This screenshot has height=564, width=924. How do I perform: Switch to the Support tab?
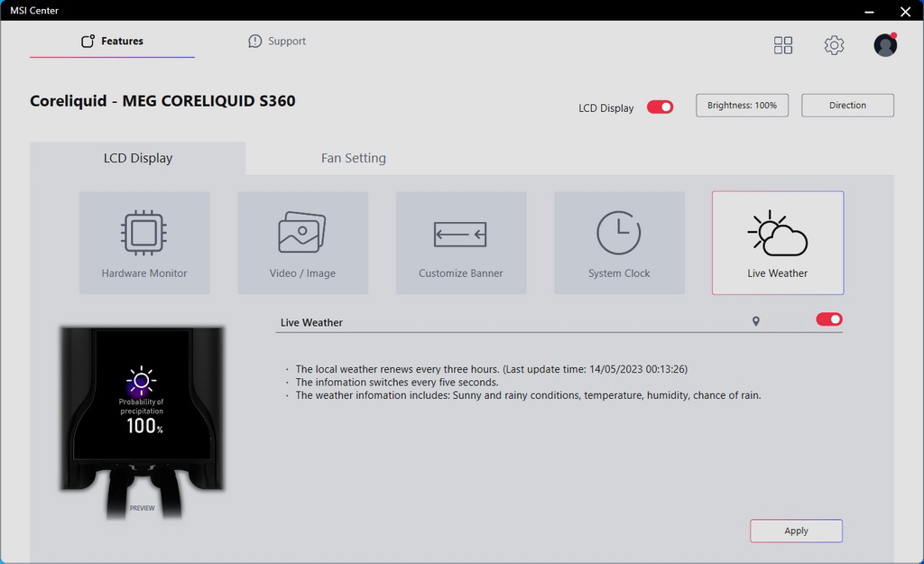pyautogui.click(x=277, y=42)
